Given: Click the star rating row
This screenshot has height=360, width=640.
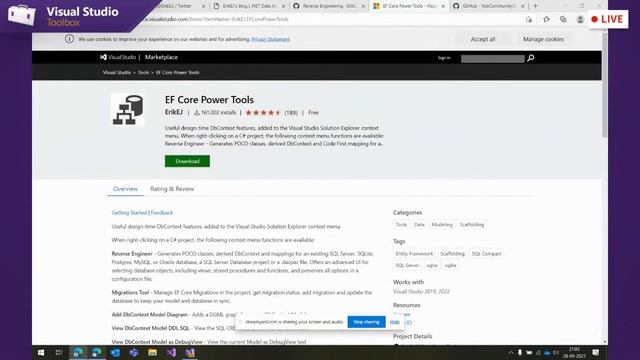Looking at the screenshot, I should (x=263, y=113).
